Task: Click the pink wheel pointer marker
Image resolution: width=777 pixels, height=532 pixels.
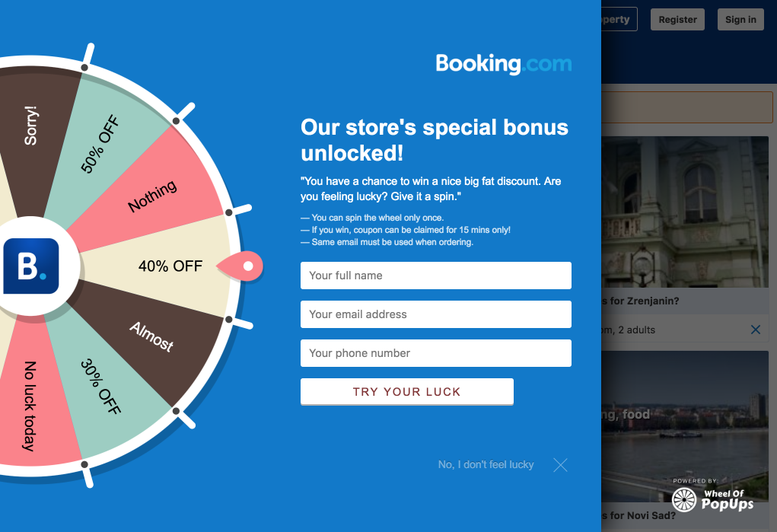Action: pos(242,266)
